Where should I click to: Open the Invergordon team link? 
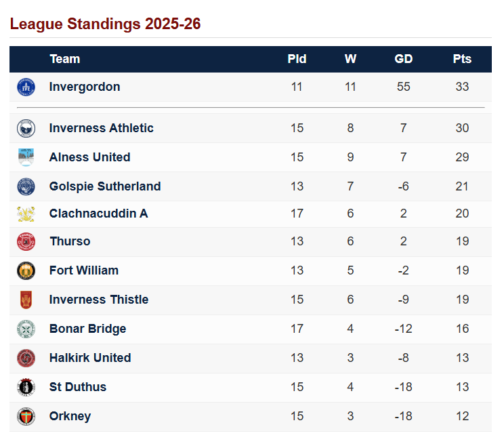point(85,87)
